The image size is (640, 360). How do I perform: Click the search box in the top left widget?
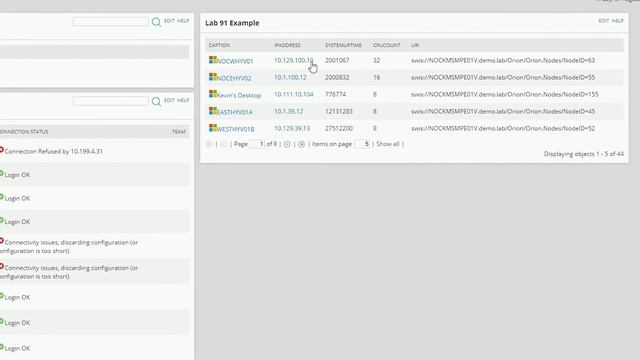coord(111,22)
